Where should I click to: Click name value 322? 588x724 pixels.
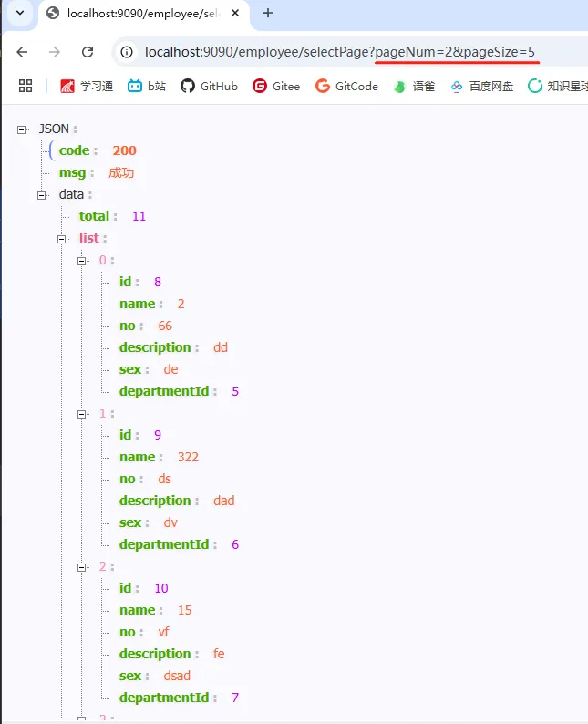(x=188, y=457)
